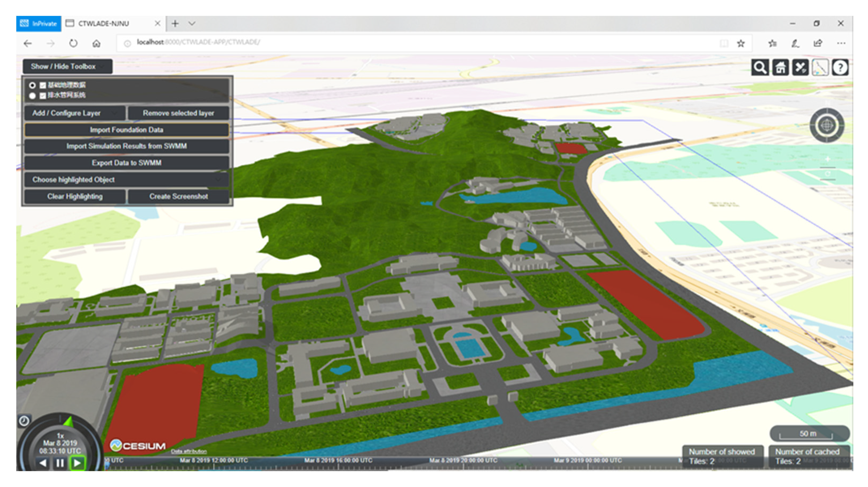
Task: Select the first layer's radio button
Action: [32, 85]
